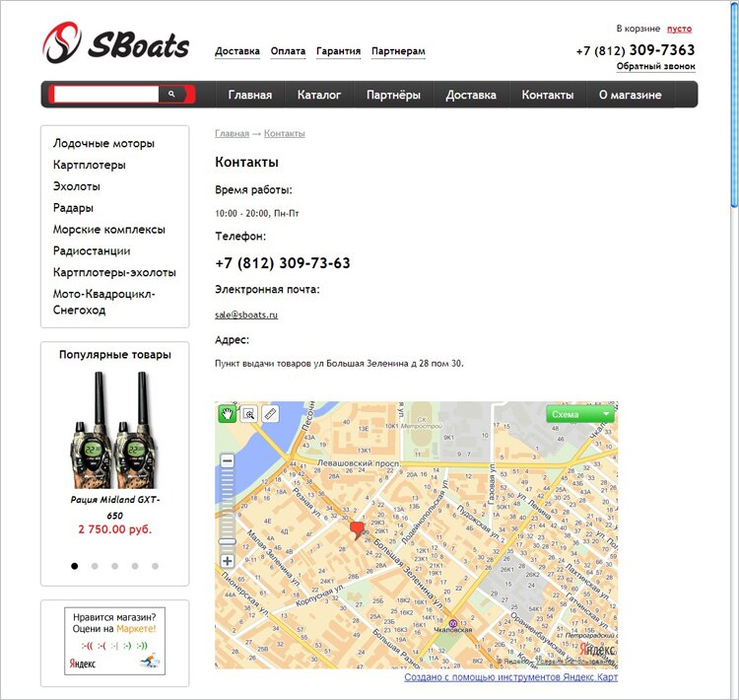The height and width of the screenshot is (700, 739).
Task: Click into the search input field
Action: pyautogui.click(x=106, y=94)
